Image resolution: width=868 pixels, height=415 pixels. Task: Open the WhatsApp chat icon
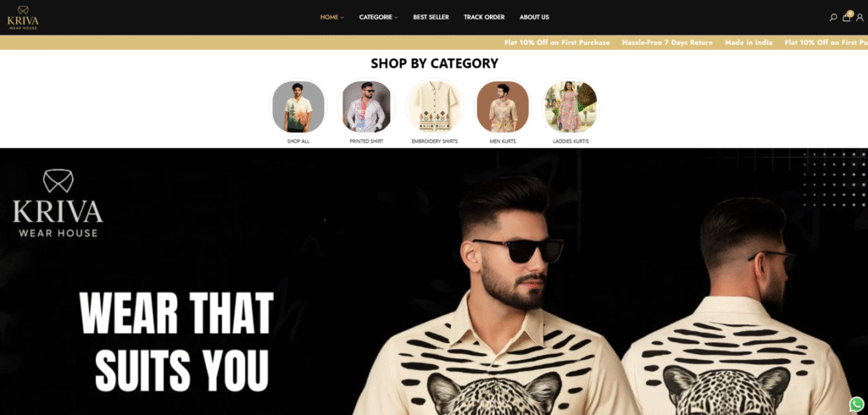[856, 403]
